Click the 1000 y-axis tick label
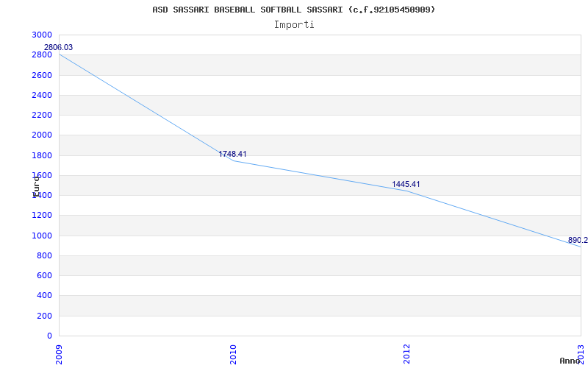 pos(42,236)
